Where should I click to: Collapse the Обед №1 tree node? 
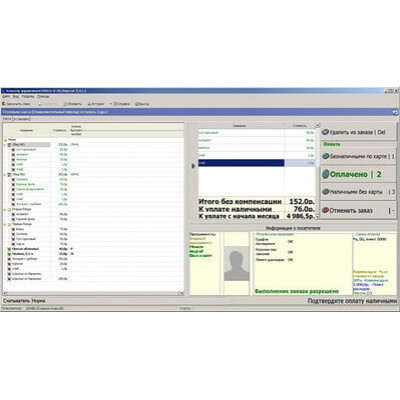point(5,145)
